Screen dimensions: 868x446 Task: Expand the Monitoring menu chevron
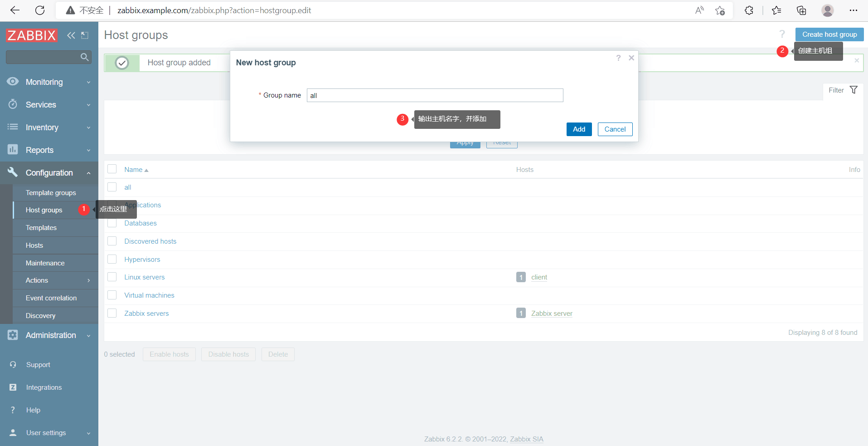coord(89,83)
